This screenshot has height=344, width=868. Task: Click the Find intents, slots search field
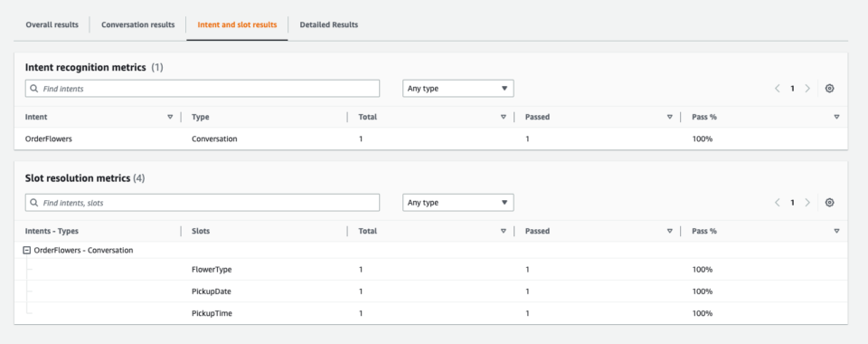pos(202,203)
